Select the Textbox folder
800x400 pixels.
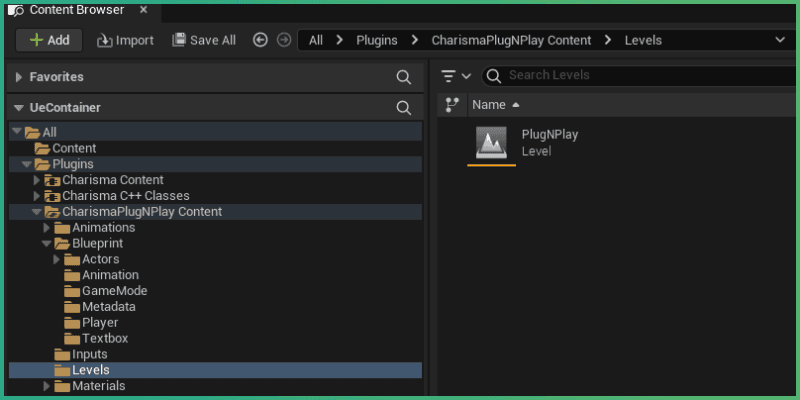point(215,338)
